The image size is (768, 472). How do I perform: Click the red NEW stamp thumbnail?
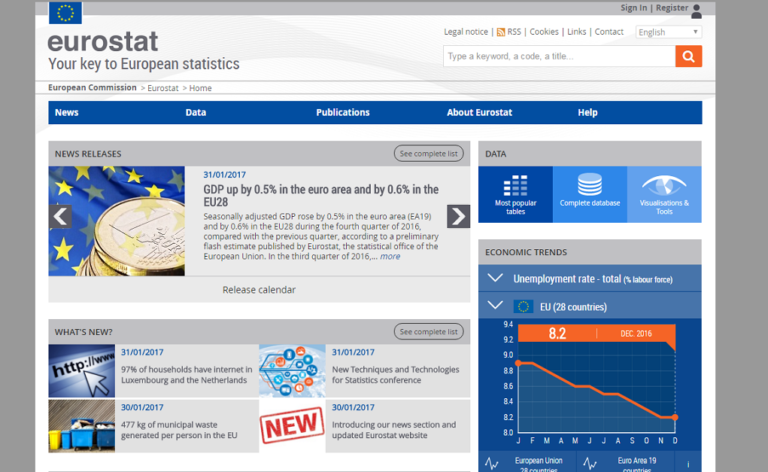292,426
